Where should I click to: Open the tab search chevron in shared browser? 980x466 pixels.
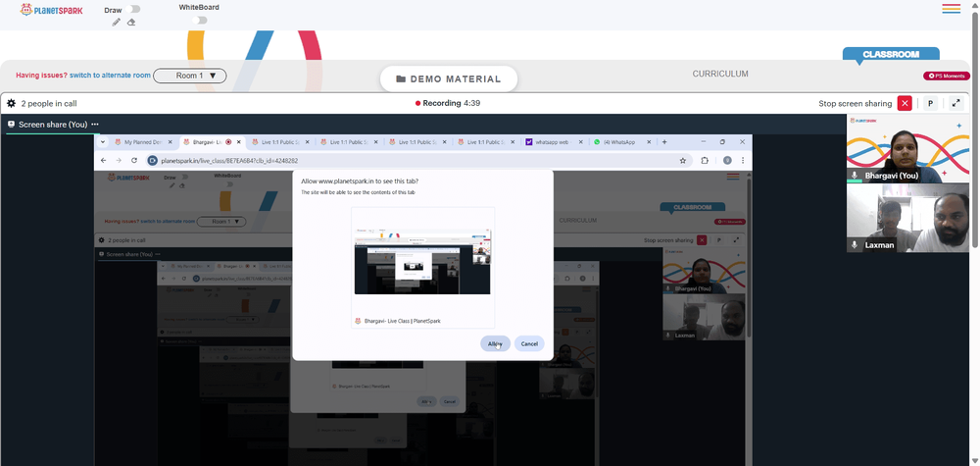tap(103, 142)
